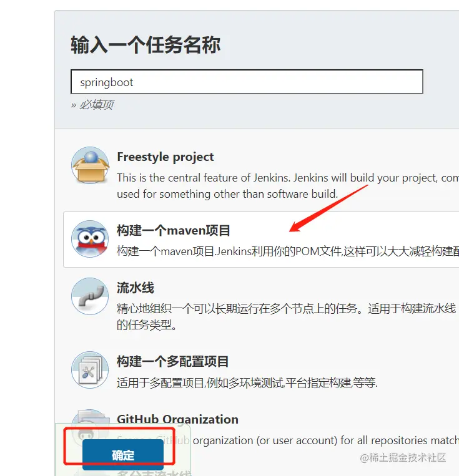This screenshot has height=476, width=459.
Task: Click the 确定 confirm button
Action: pos(123,454)
